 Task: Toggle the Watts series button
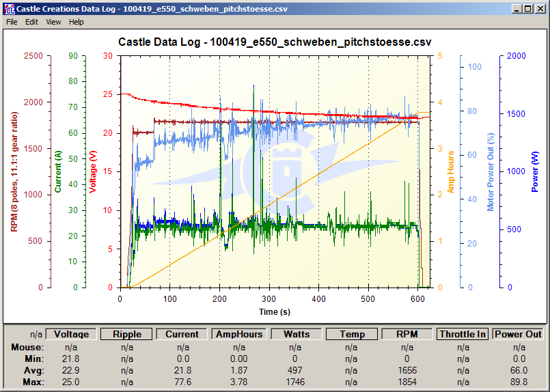pos(297,334)
